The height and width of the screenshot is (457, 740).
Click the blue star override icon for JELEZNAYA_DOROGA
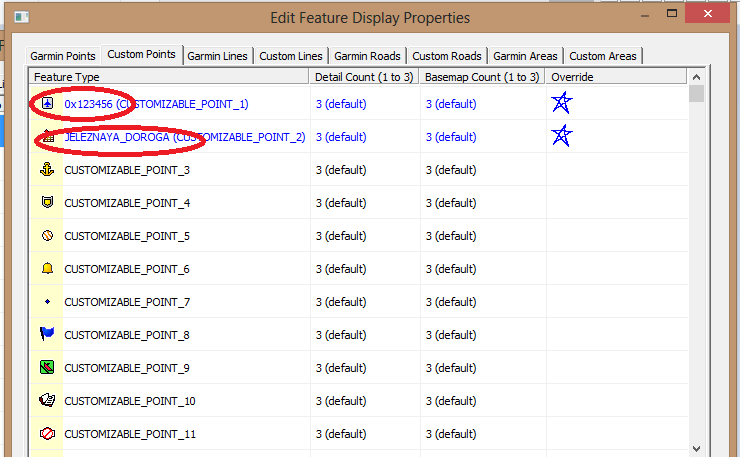tap(562, 137)
